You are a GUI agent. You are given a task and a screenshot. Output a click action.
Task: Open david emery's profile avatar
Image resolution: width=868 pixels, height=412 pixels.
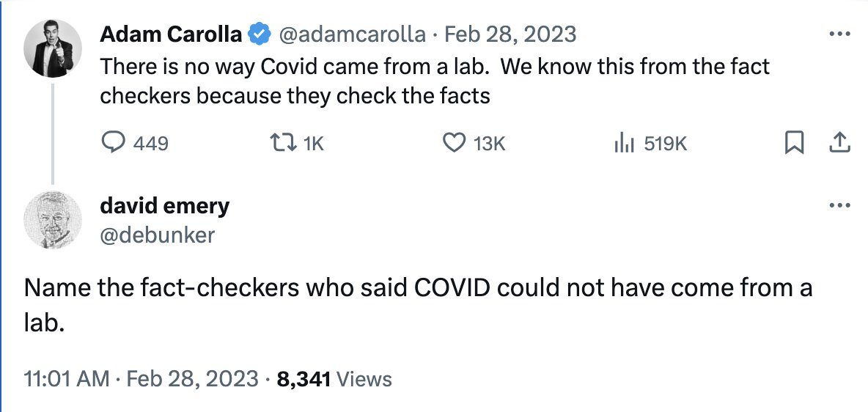[x=52, y=219]
